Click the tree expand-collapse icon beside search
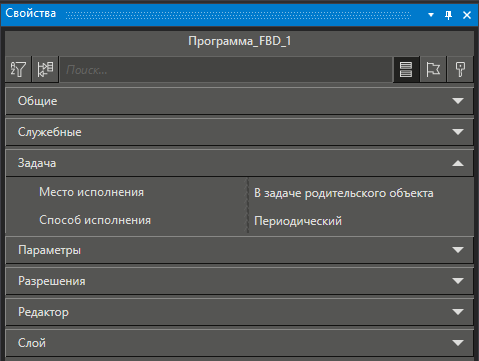Viewport: 479px width, 361px height. pyautogui.click(x=45, y=69)
